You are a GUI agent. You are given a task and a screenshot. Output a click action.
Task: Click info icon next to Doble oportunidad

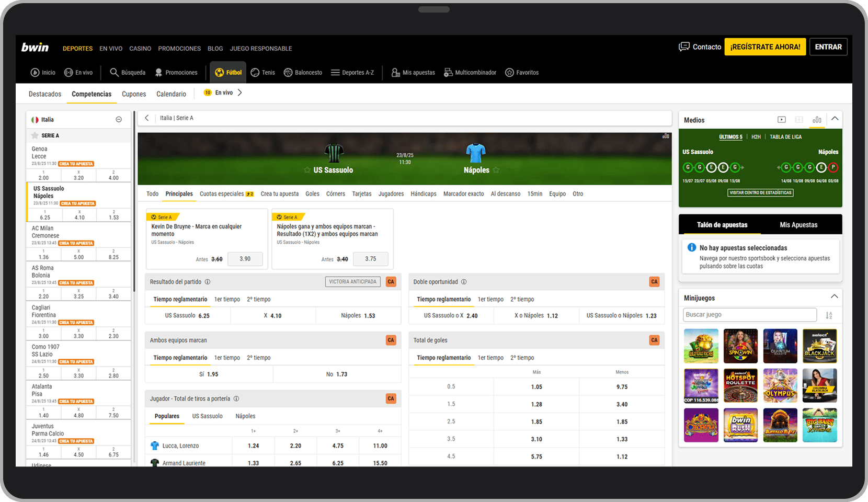pyautogui.click(x=464, y=282)
